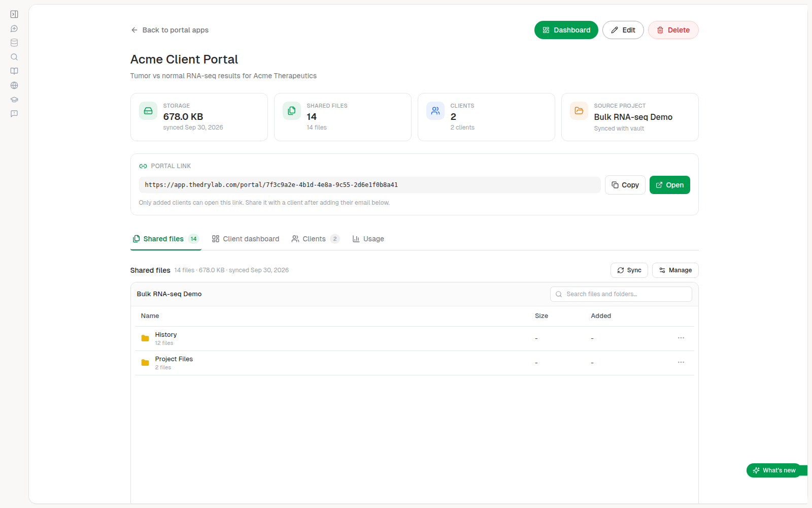Click 'Synced with vault' text
Image resolution: width=812 pixels, height=508 pixels.
pyautogui.click(x=619, y=129)
